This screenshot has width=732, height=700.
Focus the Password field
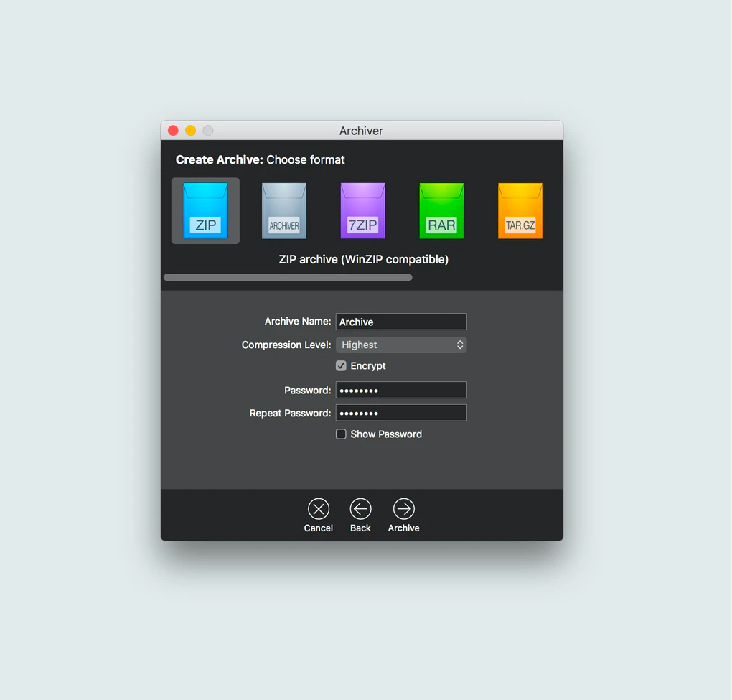click(x=401, y=390)
